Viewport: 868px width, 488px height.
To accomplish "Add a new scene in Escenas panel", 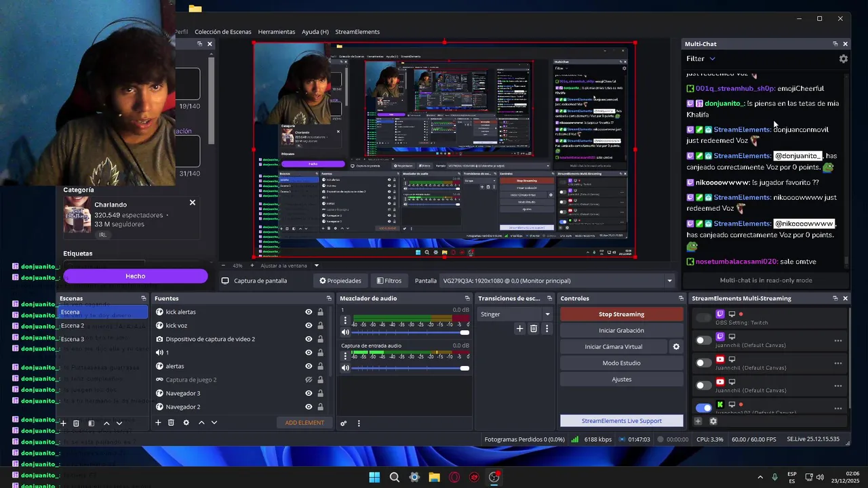I will point(63,423).
